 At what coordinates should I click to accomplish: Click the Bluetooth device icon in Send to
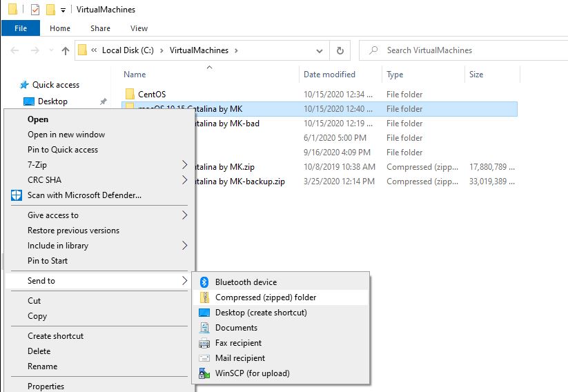(x=204, y=282)
